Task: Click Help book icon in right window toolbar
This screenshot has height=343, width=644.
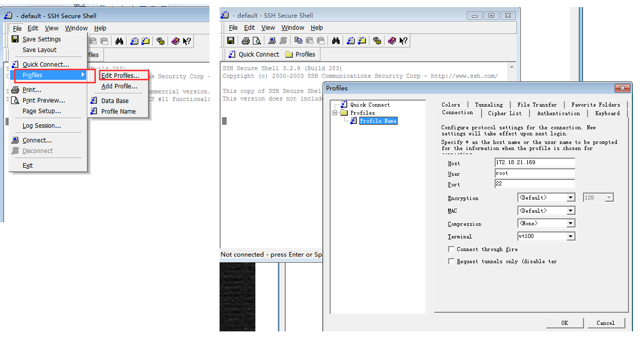Action: [392, 41]
